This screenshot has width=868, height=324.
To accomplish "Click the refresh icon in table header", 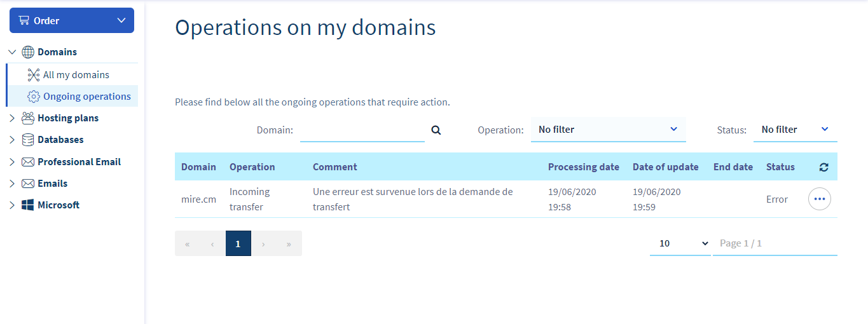I will (x=823, y=167).
